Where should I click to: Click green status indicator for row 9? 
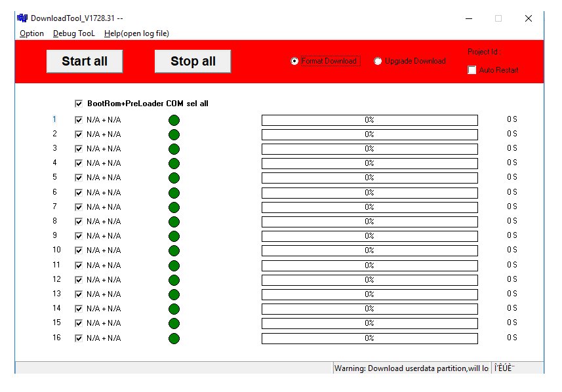(174, 236)
